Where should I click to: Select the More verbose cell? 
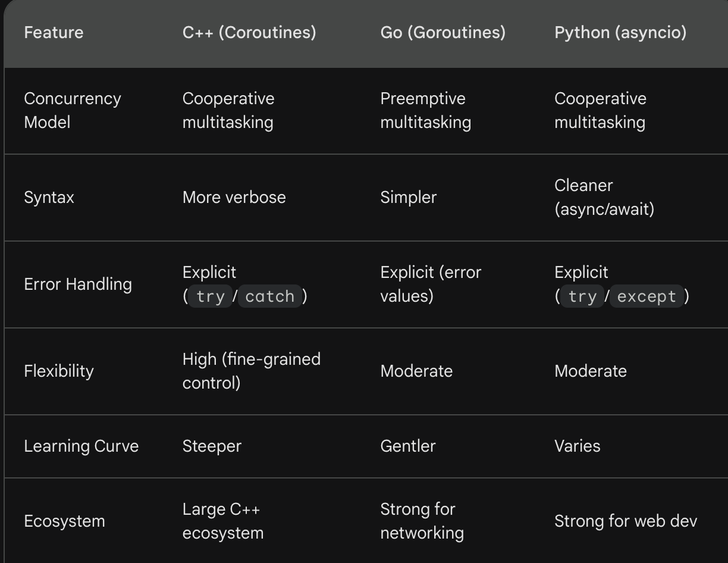click(234, 198)
